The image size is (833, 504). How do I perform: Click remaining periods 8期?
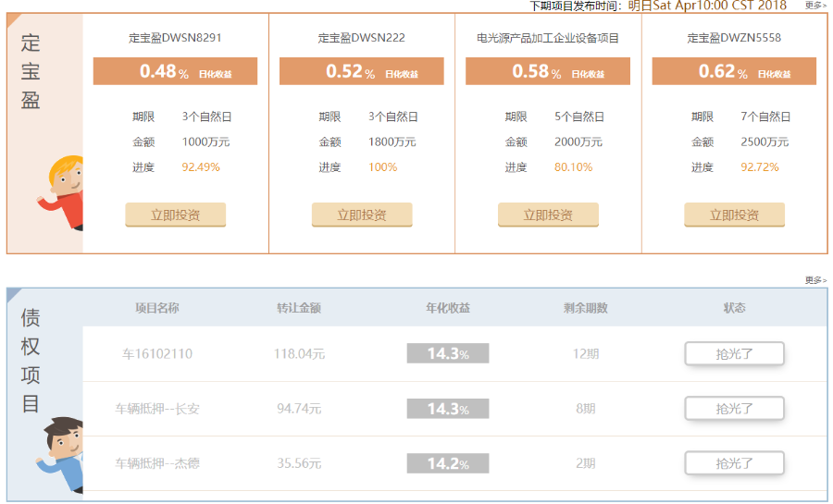point(586,409)
